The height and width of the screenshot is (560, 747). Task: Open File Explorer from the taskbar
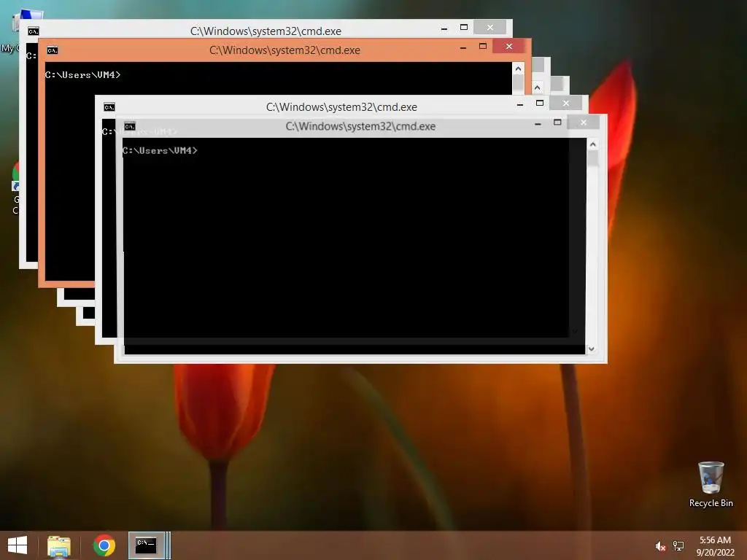coord(58,545)
